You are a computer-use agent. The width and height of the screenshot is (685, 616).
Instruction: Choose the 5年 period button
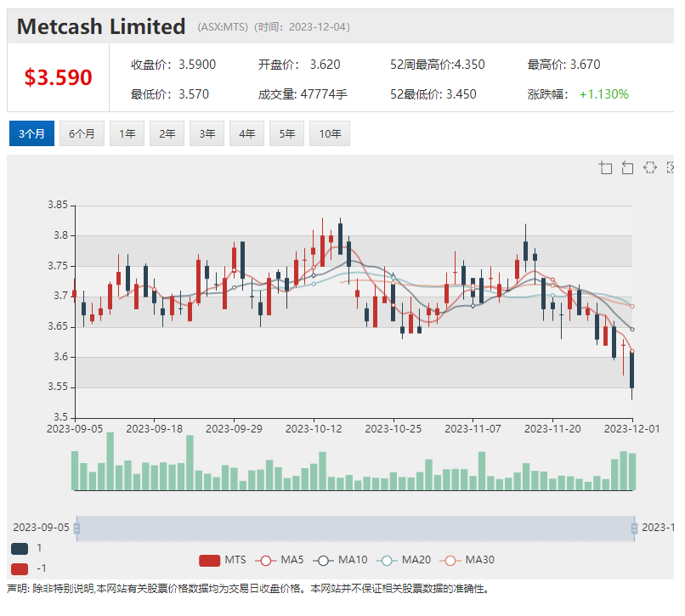tap(286, 133)
